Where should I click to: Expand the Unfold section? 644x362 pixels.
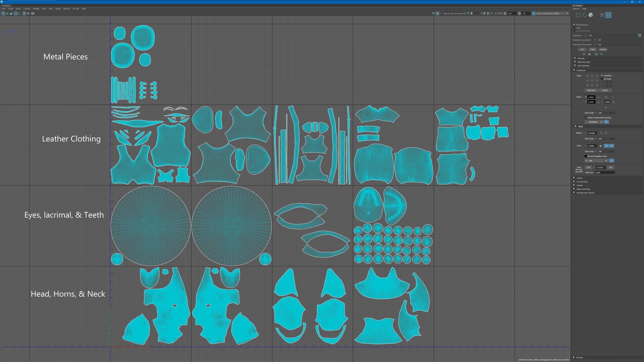[x=580, y=185]
